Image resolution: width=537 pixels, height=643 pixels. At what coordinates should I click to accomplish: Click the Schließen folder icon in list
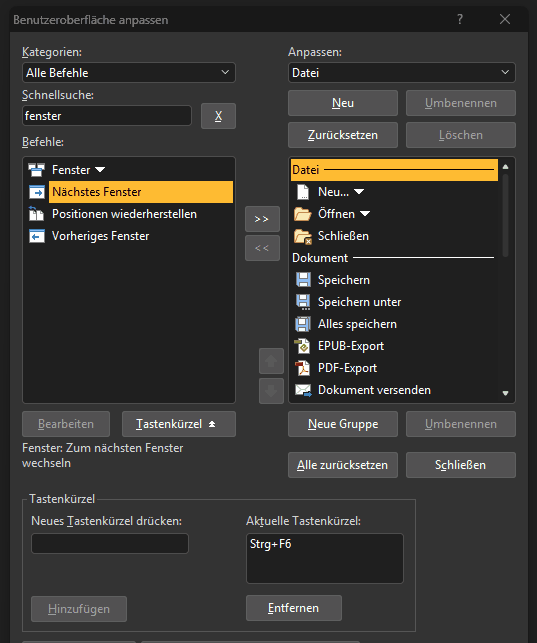(303, 236)
